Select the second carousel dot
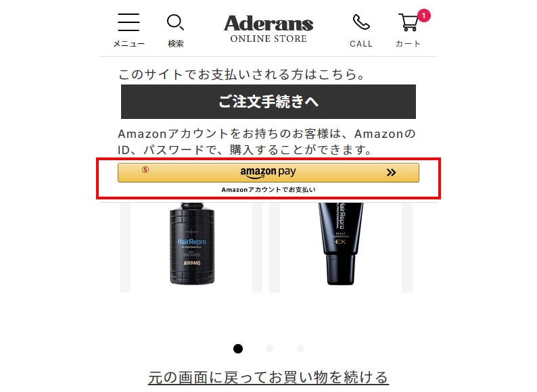Viewport: 537px width, 392px height. [270, 349]
